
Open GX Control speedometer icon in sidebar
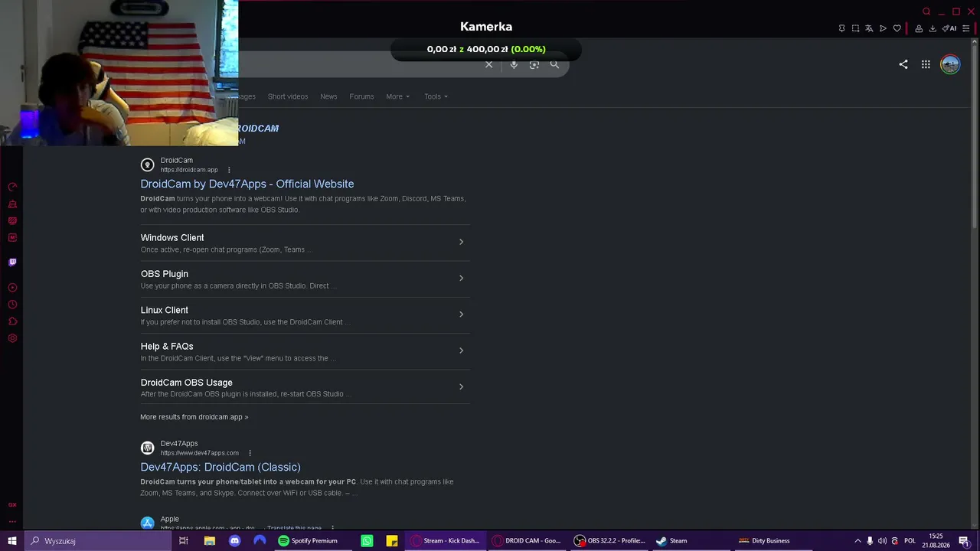pyautogui.click(x=12, y=187)
